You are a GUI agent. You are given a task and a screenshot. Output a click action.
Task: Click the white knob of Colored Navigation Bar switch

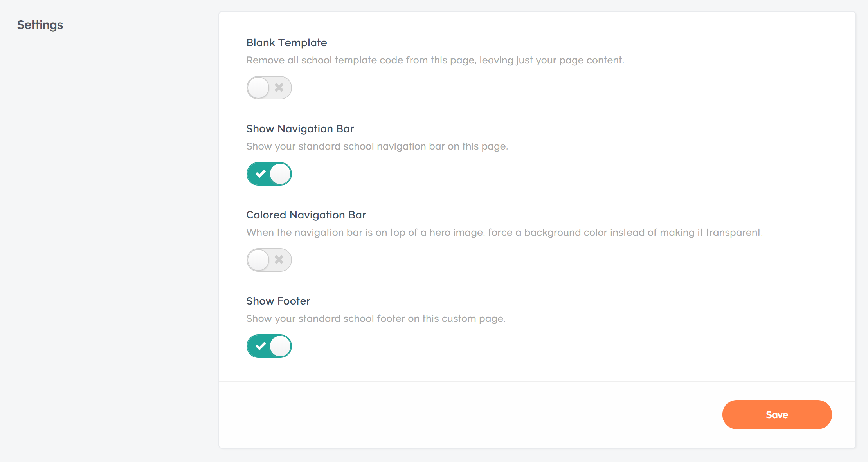(258, 260)
